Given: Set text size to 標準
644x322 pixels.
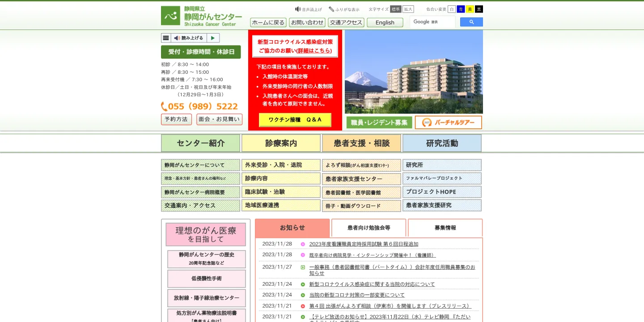Looking at the screenshot, I should click(x=396, y=9).
